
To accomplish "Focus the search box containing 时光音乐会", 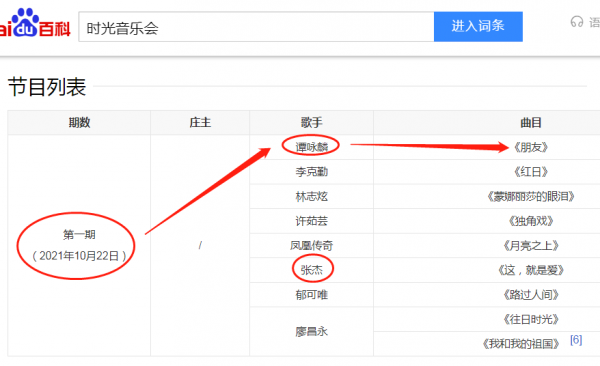I will (x=256, y=27).
